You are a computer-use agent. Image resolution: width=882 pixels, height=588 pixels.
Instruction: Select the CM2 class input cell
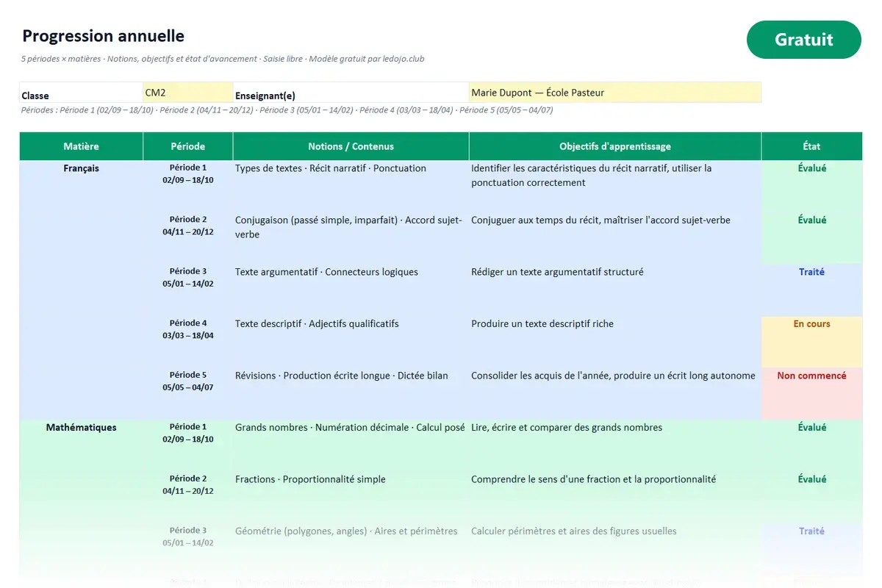(x=188, y=93)
